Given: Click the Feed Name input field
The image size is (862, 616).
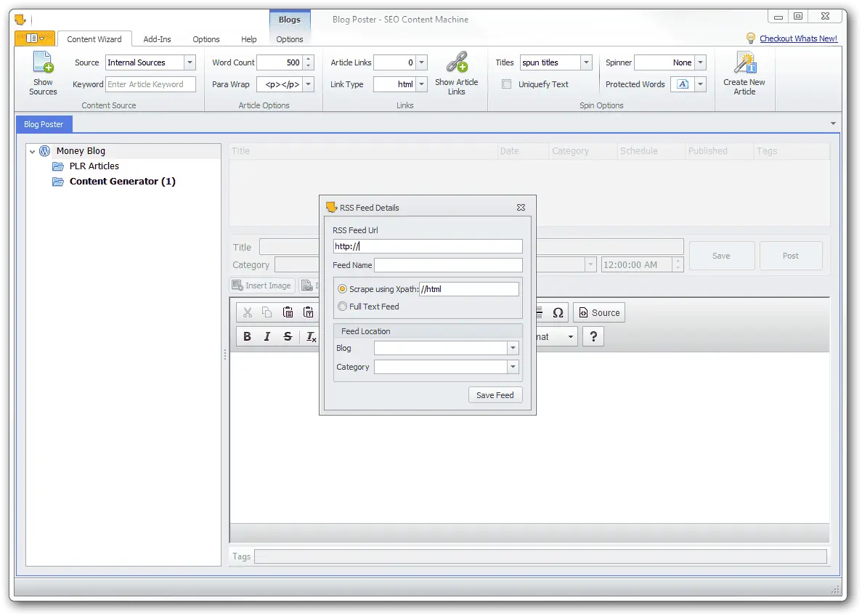Looking at the screenshot, I should coord(448,265).
